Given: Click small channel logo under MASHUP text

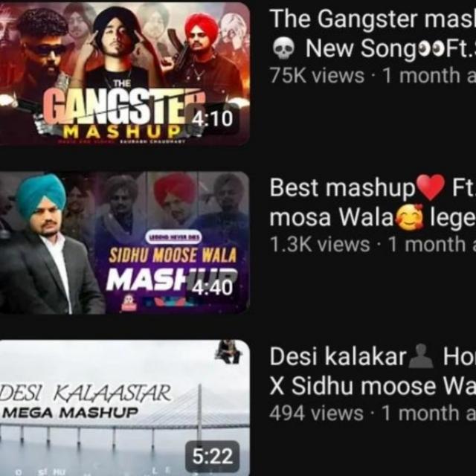Looking at the screenshot, I should (x=129, y=303).
